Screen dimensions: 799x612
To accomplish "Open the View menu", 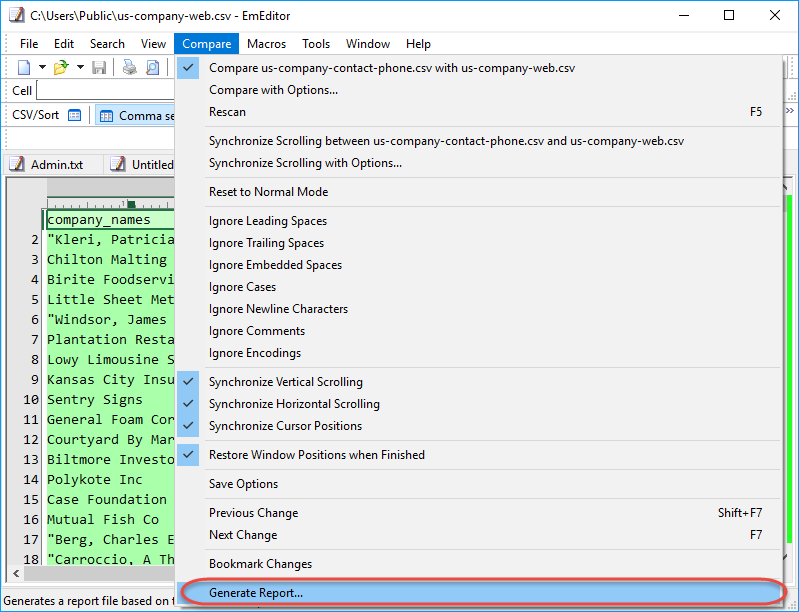I will tap(153, 44).
